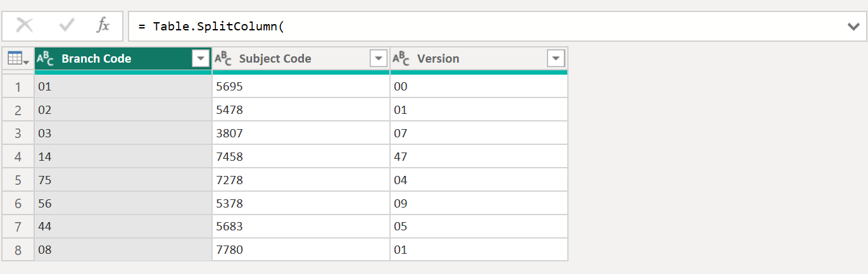Open the Branch Code filter dropdown

(201, 59)
